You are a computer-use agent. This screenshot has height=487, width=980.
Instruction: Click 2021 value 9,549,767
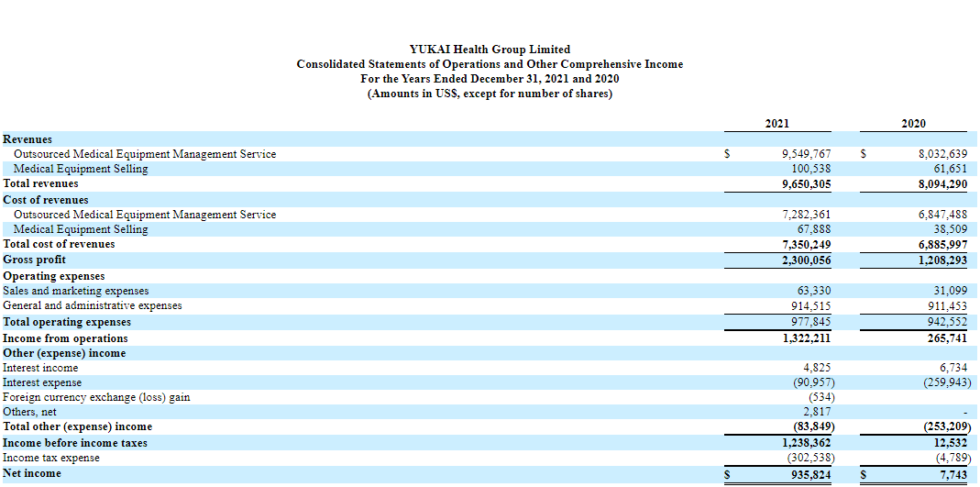[x=805, y=154]
